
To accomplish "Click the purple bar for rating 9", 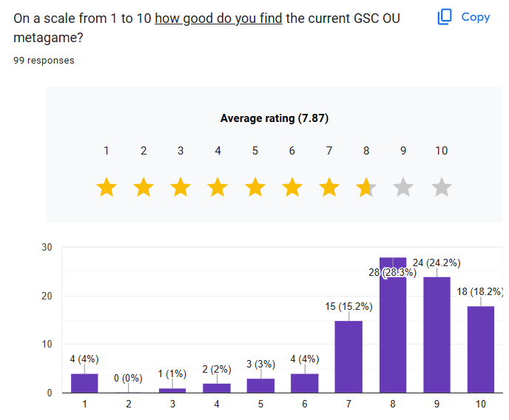I will (437, 335).
